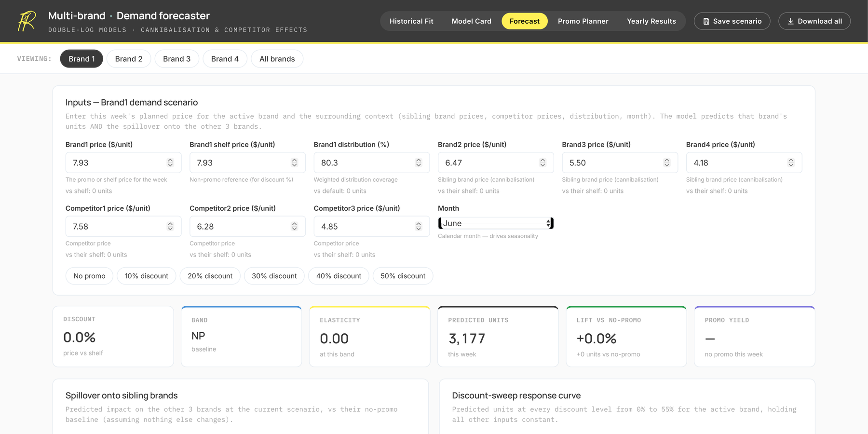Open the Historical Fit tab

411,21
